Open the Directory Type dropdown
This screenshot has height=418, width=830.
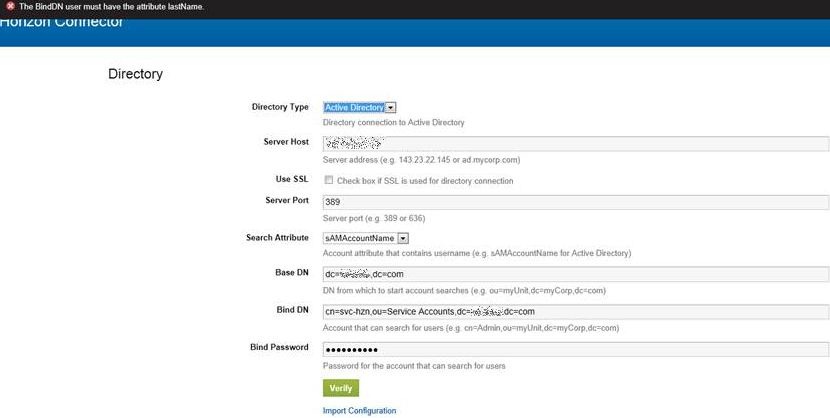click(360, 107)
